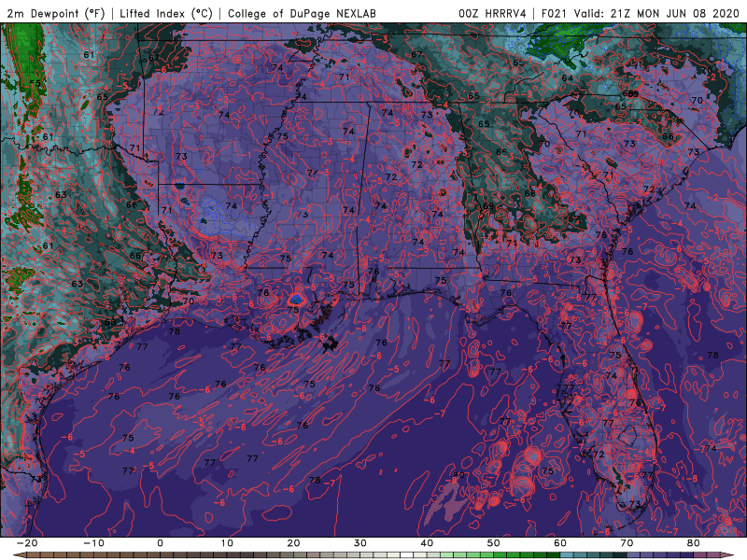Click the right arrow end of color bar
The image size is (747, 560).
point(728,555)
